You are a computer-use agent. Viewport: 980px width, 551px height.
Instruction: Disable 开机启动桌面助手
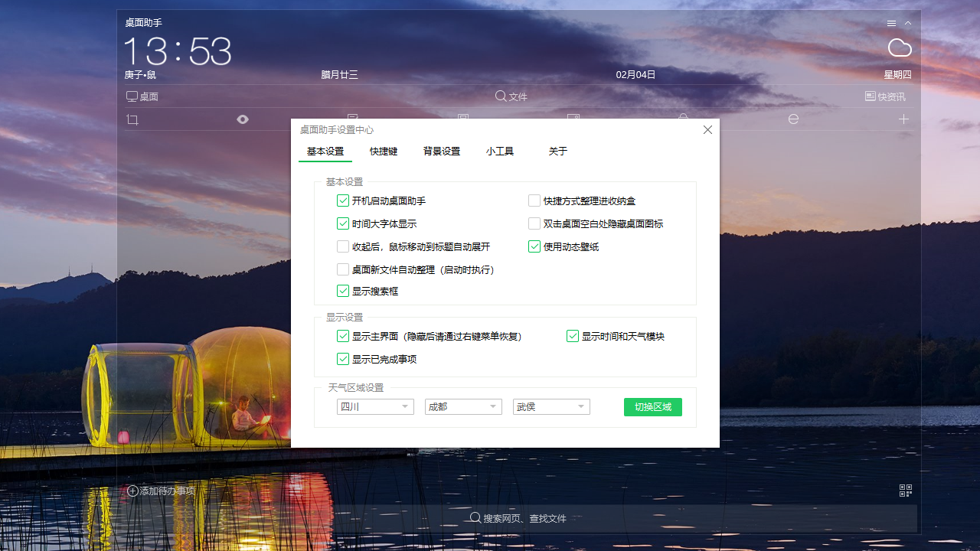[343, 201]
